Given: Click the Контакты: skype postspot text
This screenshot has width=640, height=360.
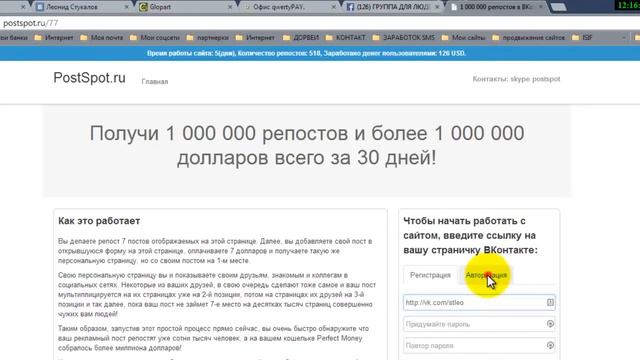Looking at the screenshot, I should tap(516, 79).
